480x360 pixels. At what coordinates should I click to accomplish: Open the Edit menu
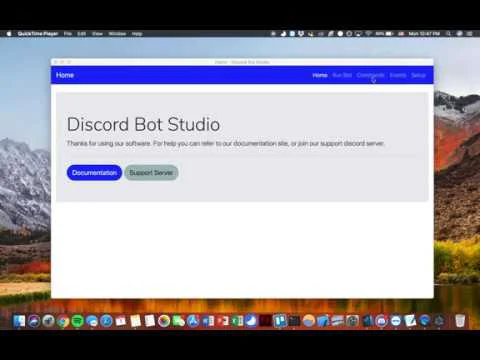click(x=82, y=34)
